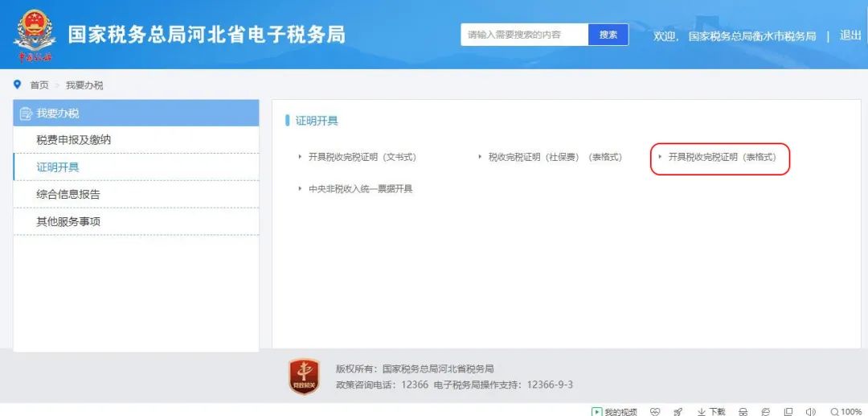Click the heart health icon in status bar
The width and height of the screenshot is (868, 416).
[655, 411]
